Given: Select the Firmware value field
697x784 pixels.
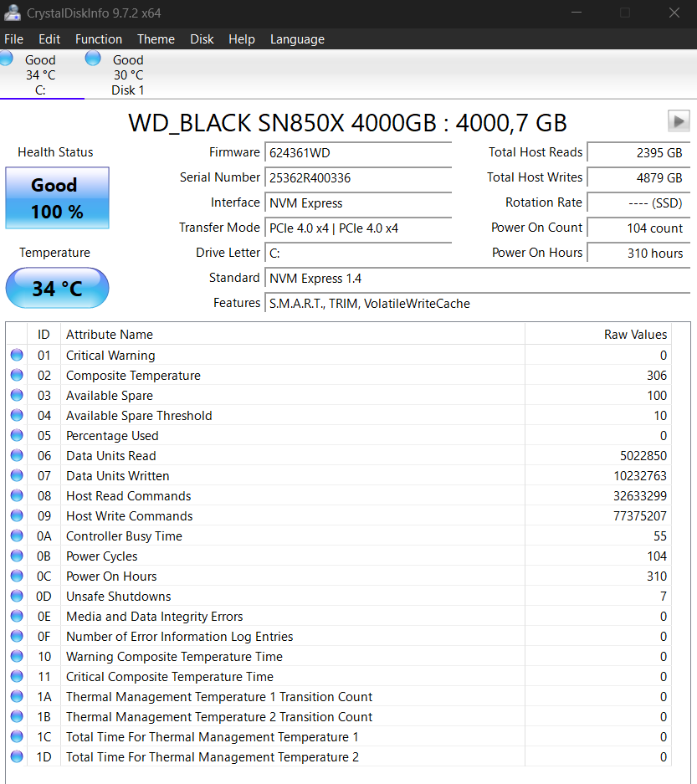Looking at the screenshot, I should (x=358, y=152).
